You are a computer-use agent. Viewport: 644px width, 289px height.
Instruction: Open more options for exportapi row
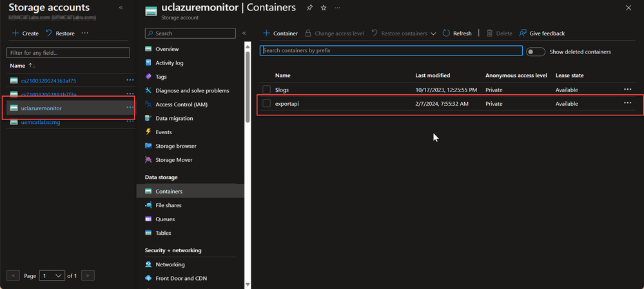pos(627,103)
